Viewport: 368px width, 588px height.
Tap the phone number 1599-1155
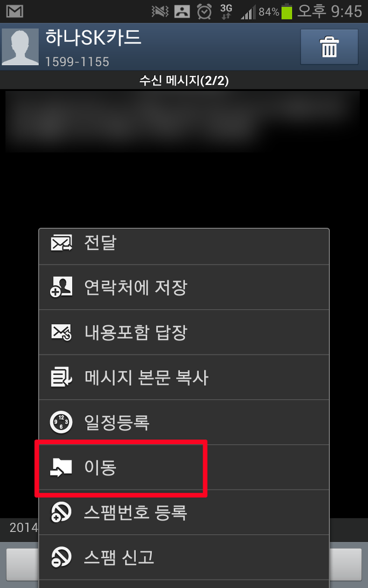point(77,61)
